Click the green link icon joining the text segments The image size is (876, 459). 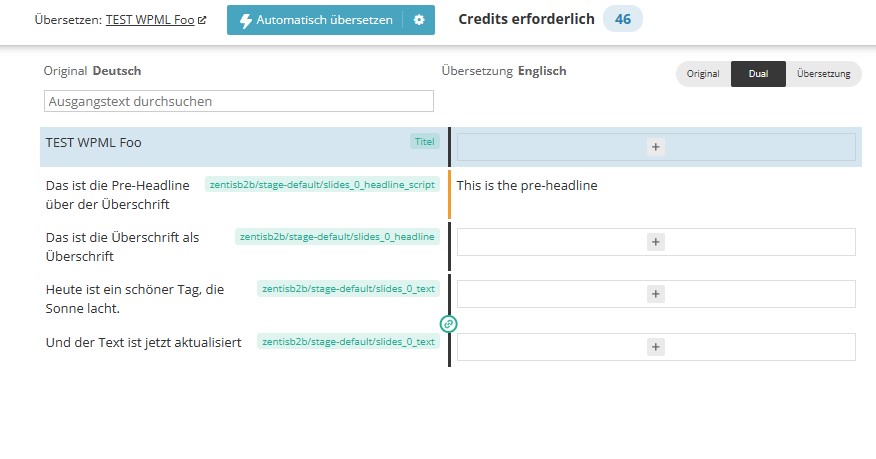click(449, 324)
